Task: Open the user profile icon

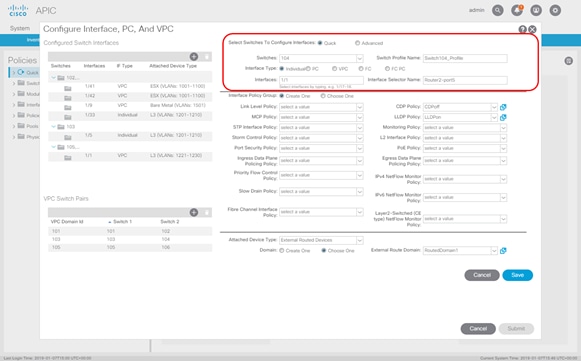Action: [x=536, y=10]
